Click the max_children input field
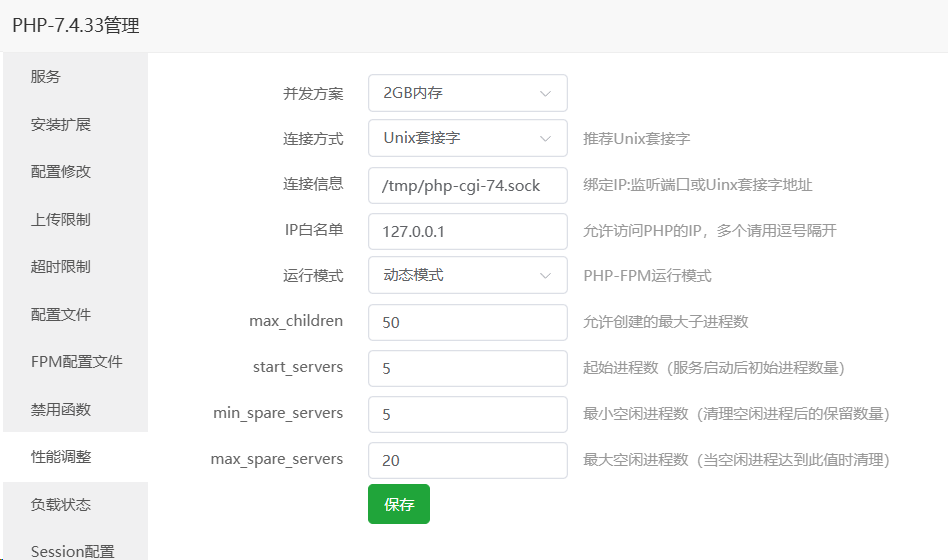The height and width of the screenshot is (560, 948). click(x=467, y=323)
